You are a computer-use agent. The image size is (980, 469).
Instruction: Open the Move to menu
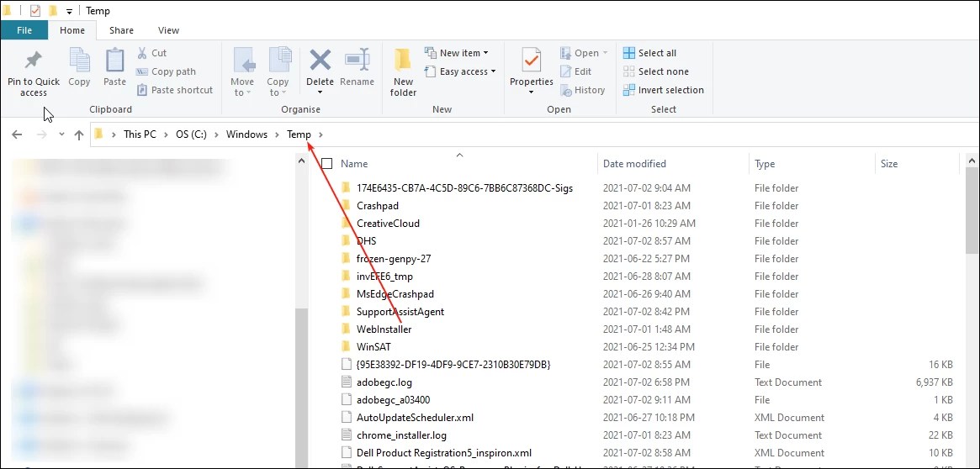pos(242,72)
